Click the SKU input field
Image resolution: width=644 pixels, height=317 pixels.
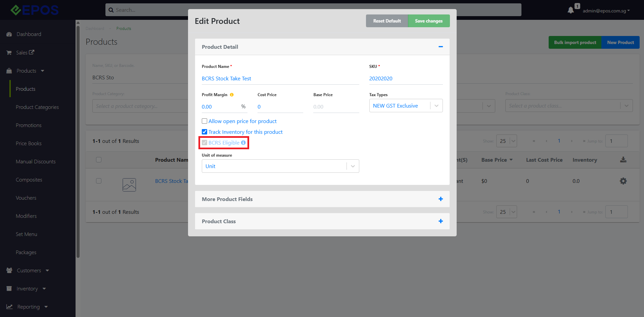(406, 79)
